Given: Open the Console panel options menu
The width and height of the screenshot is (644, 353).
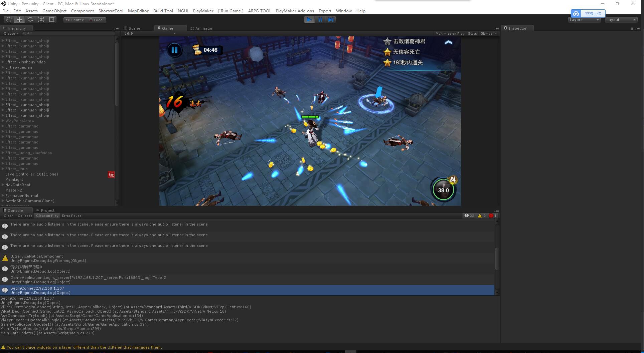Looking at the screenshot, I should point(496,211).
